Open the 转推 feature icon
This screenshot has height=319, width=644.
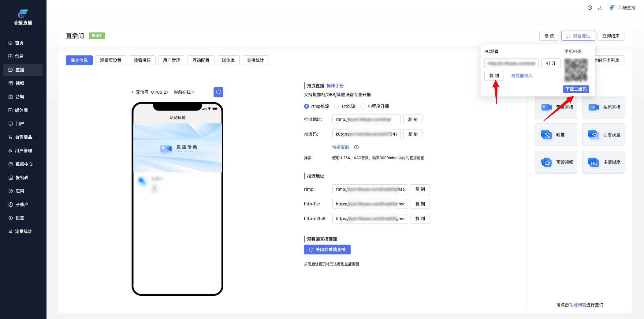coord(546,135)
